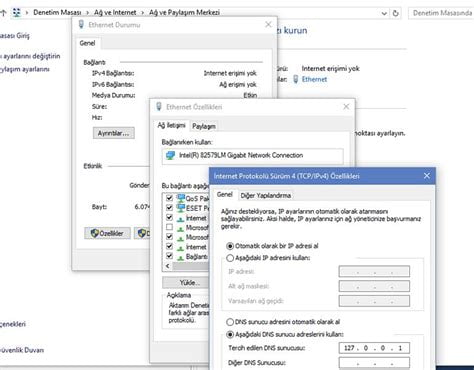This screenshot has height=370, width=474.
Task: Click the Denetim Masası breadcrumb
Action: [x=57, y=13]
